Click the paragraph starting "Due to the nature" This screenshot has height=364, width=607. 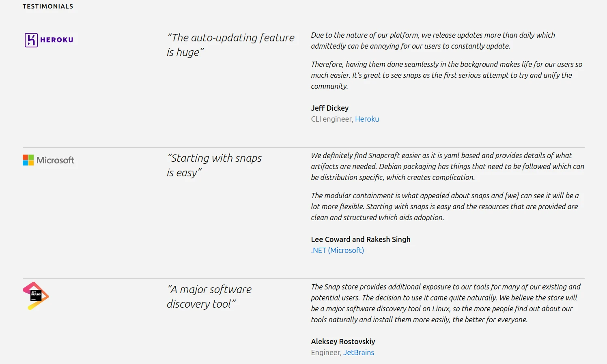point(433,41)
